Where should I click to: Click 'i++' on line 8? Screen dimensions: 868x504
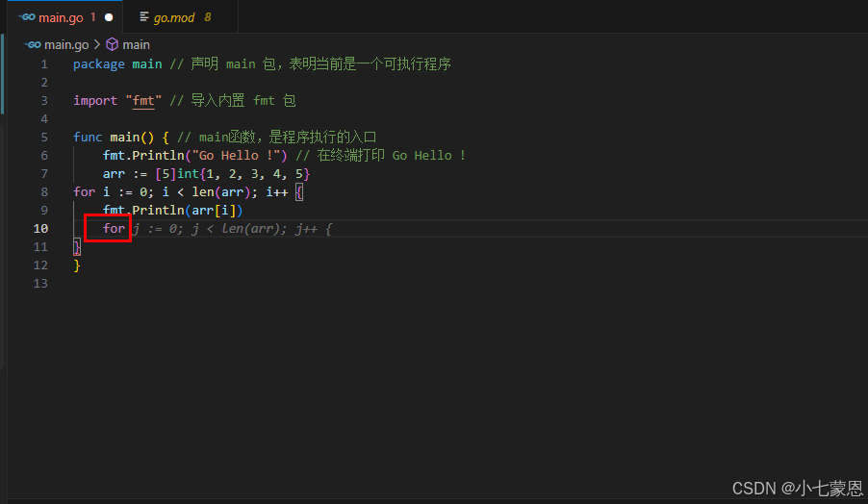[x=277, y=192]
